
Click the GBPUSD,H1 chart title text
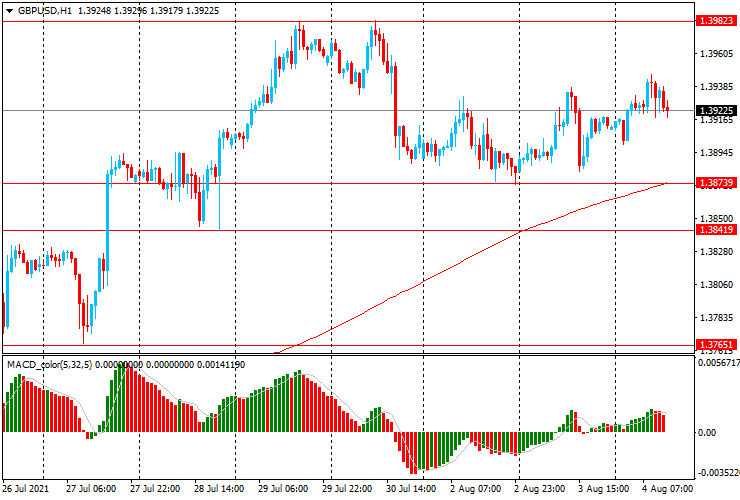(x=45, y=10)
